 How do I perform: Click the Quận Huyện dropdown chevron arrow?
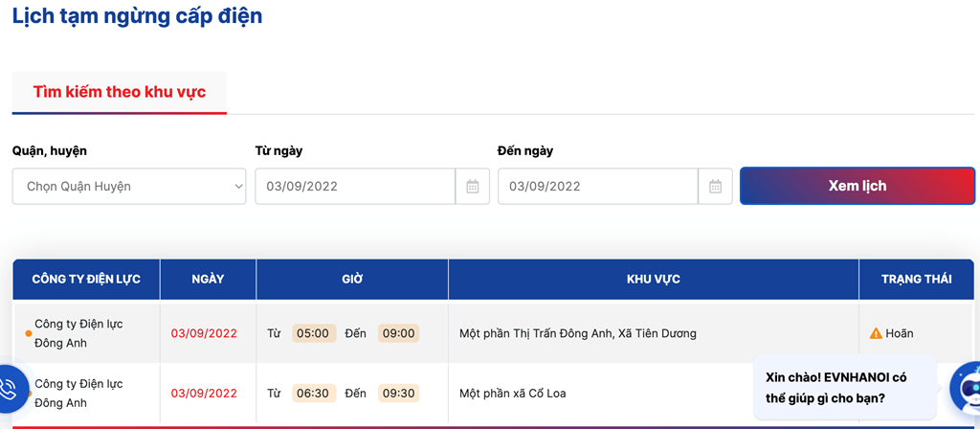(238, 187)
